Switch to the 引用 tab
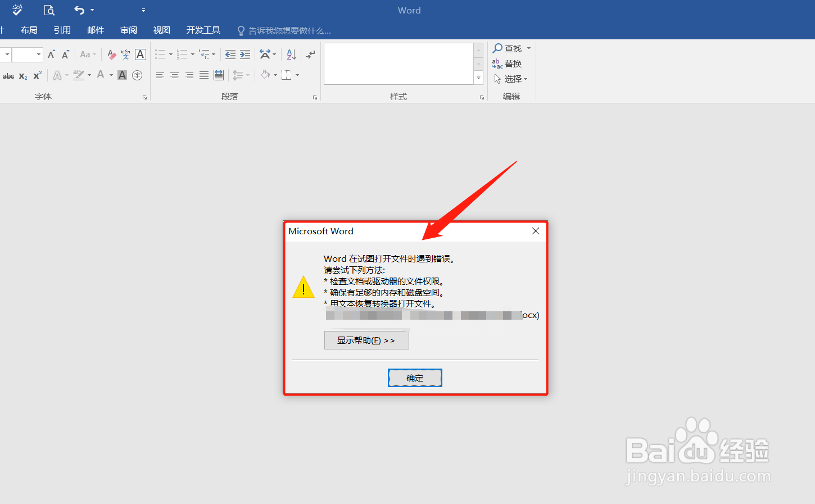 (x=62, y=30)
